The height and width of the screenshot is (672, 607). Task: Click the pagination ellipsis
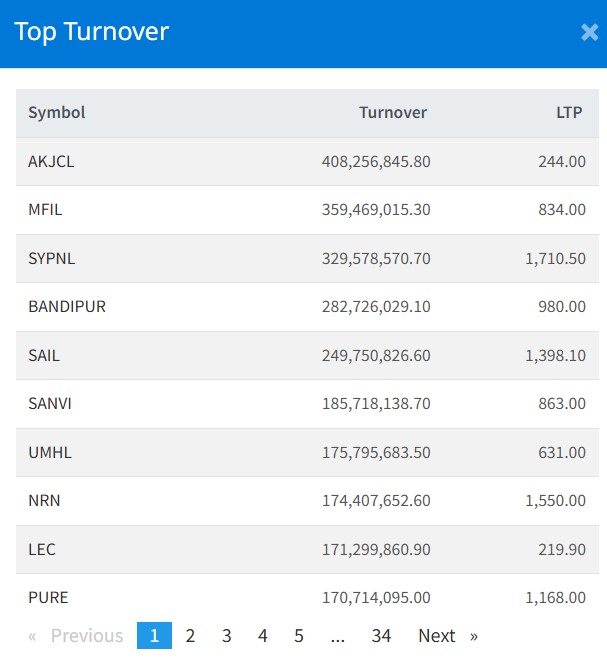coord(338,636)
